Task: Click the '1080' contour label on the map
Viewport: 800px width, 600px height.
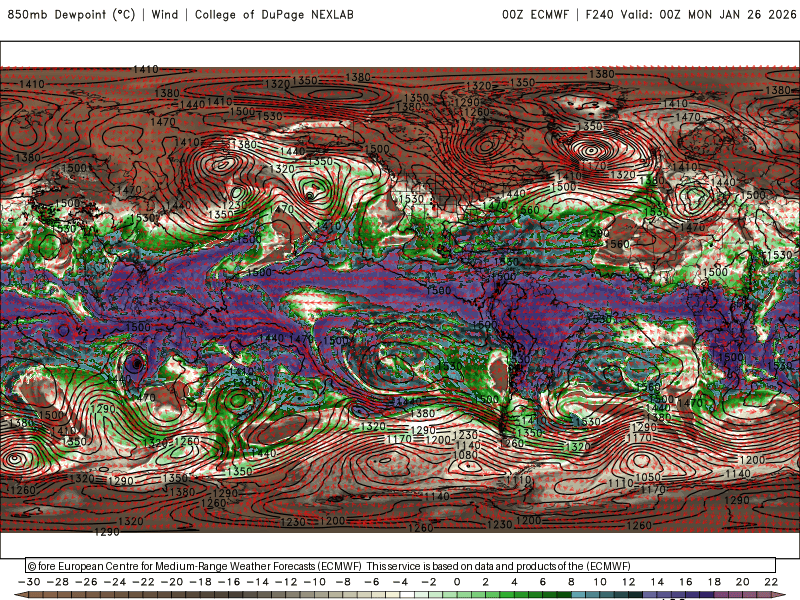Action: (465, 455)
